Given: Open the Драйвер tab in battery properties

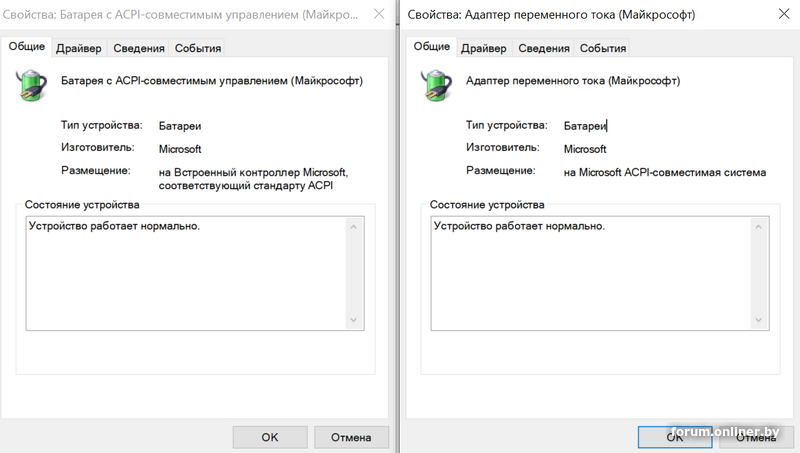Looking at the screenshot, I should (x=78, y=48).
